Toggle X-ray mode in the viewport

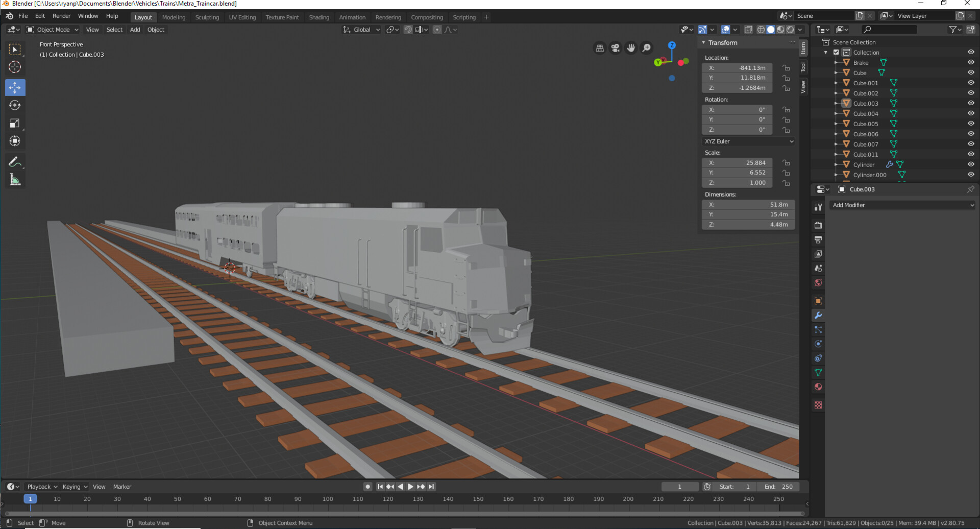[748, 30]
